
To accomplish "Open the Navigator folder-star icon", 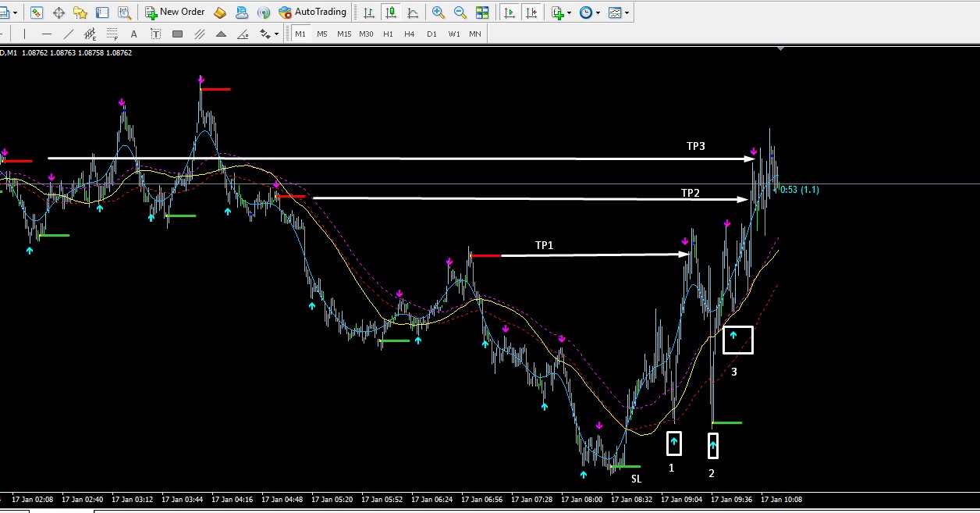I will (x=80, y=12).
